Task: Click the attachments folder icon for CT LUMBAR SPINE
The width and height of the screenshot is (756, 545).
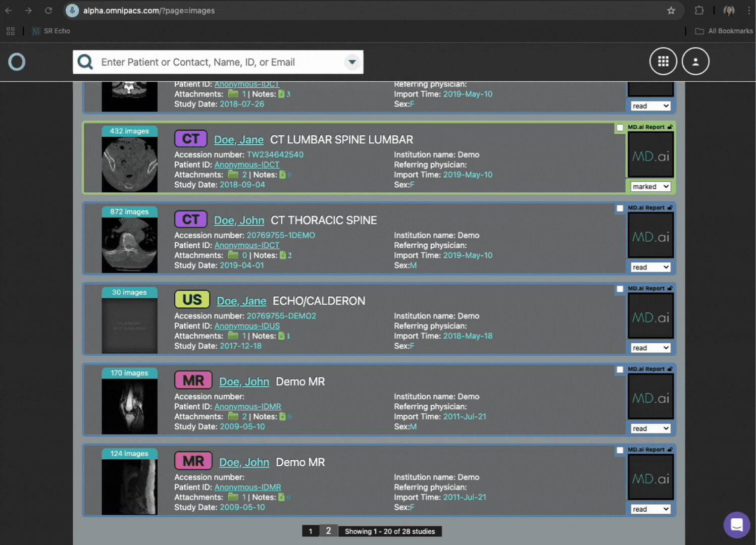Action: pyautogui.click(x=233, y=174)
